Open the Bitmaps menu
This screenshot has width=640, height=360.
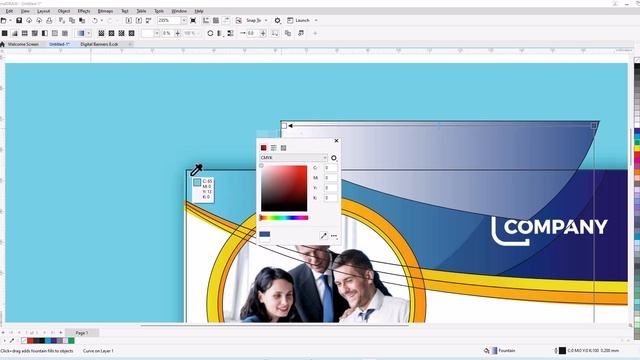point(105,11)
